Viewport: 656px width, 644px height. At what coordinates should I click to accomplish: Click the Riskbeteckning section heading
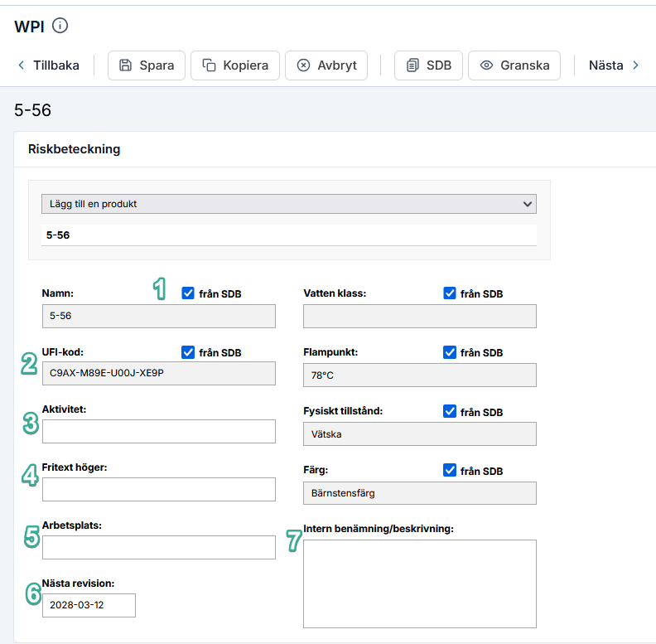[x=74, y=149]
